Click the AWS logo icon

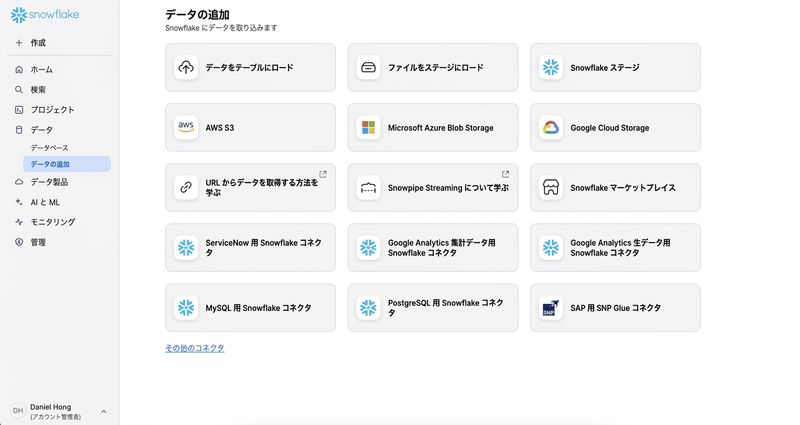pos(186,128)
